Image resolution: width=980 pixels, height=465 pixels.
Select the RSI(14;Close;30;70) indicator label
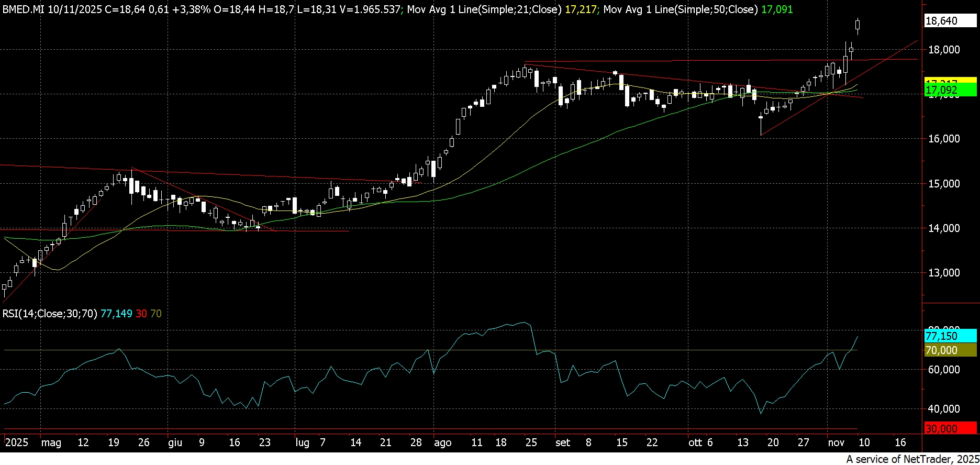click(x=50, y=314)
